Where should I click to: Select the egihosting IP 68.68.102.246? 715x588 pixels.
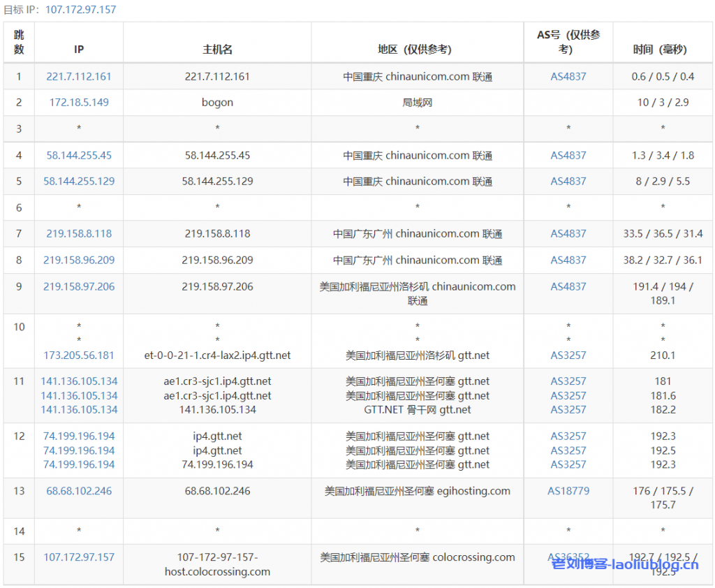(x=78, y=491)
